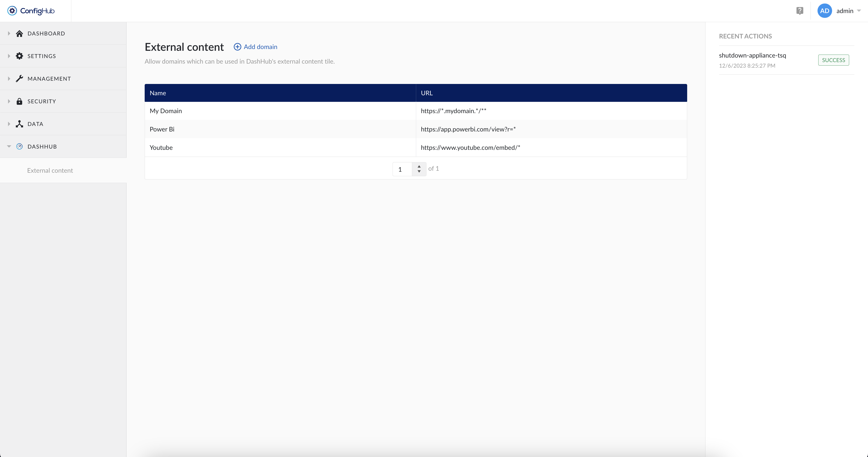This screenshot has height=457, width=868.
Task: Select the Management wrench icon
Action: pyautogui.click(x=20, y=78)
